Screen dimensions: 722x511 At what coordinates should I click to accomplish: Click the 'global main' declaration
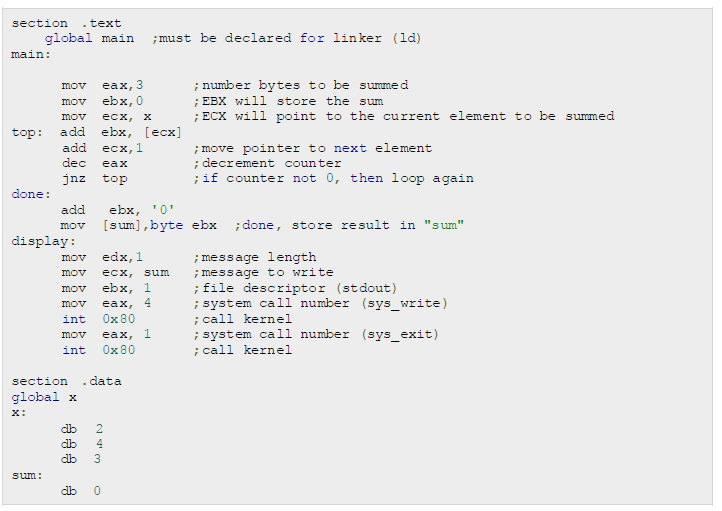[x=89, y=38]
